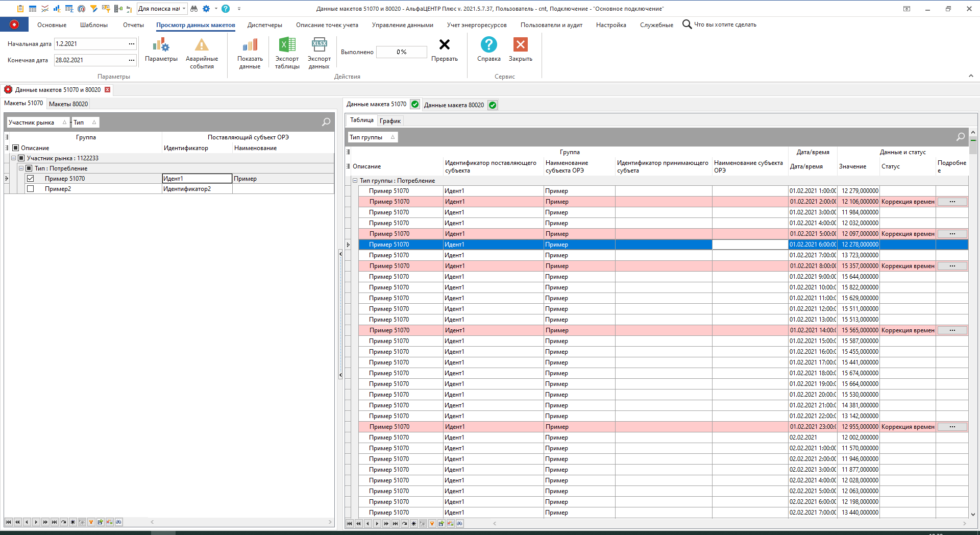980x535 pixels.
Task: Click details button for 01.02.2021 2:00 row
Action: pos(952,202)
